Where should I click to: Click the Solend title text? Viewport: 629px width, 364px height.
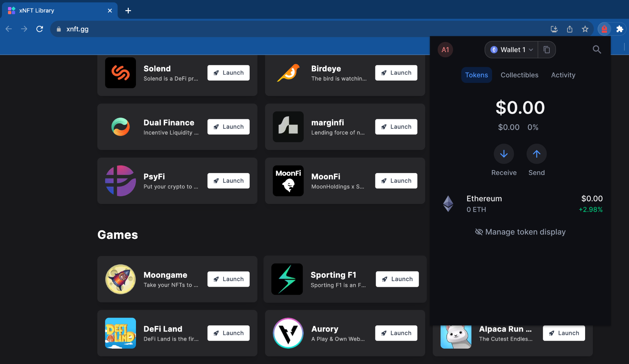pos(157,68)
